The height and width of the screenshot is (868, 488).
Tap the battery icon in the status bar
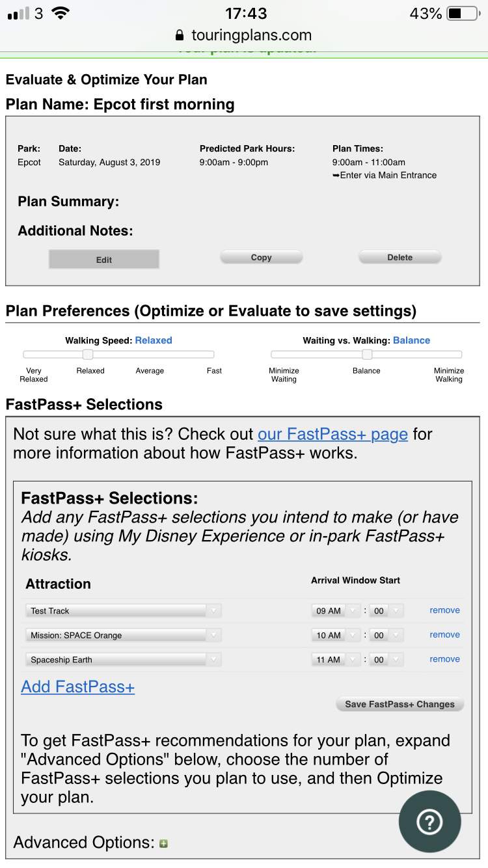pos(463,14)
